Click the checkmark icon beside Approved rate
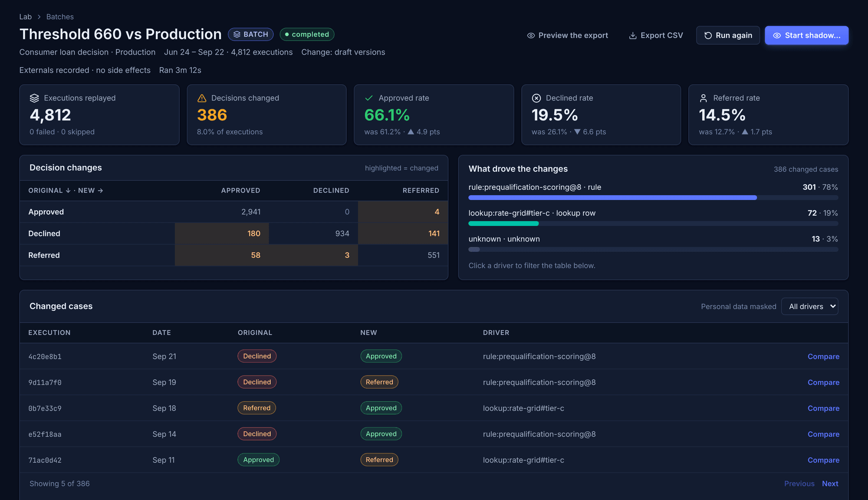 (x=369, y=98)
